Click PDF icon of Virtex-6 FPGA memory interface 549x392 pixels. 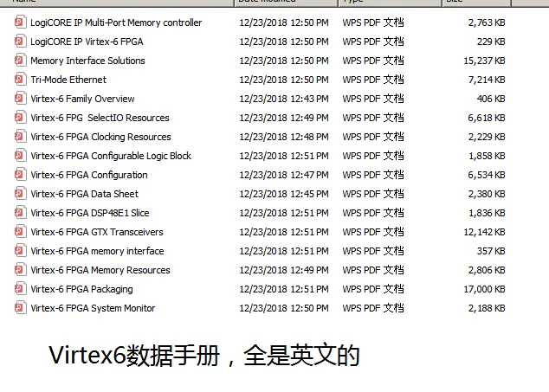coord(20,251)
